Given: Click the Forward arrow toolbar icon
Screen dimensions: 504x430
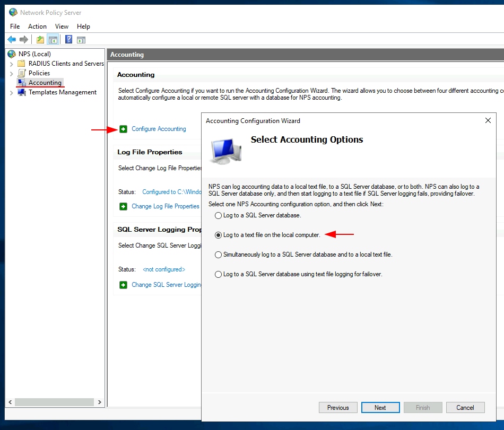Looking at the screenshot, I should [x=24, y=39].
